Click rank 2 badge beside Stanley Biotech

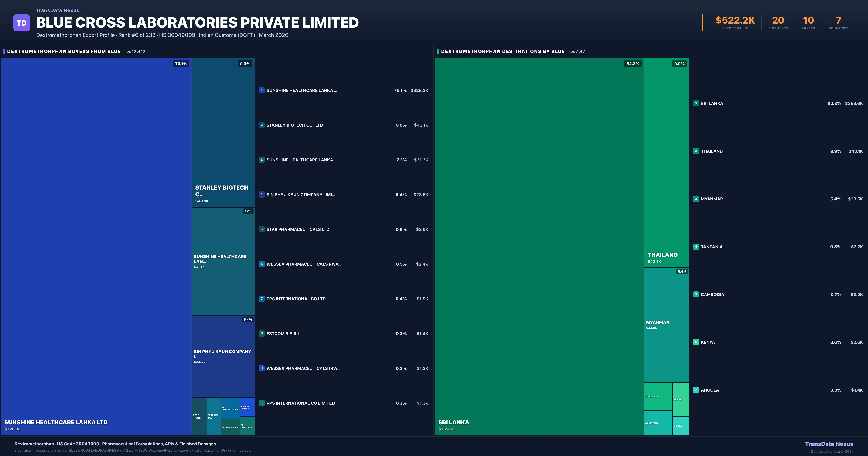point(261,125)
